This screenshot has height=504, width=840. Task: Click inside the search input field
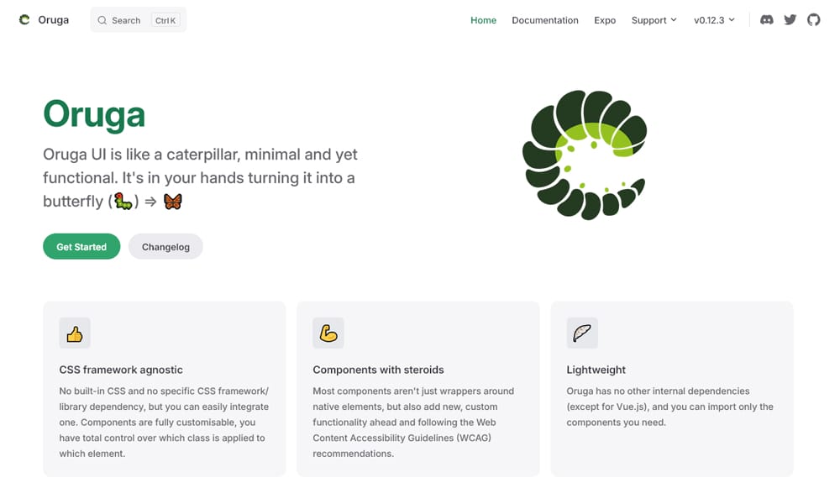(126, 19)
